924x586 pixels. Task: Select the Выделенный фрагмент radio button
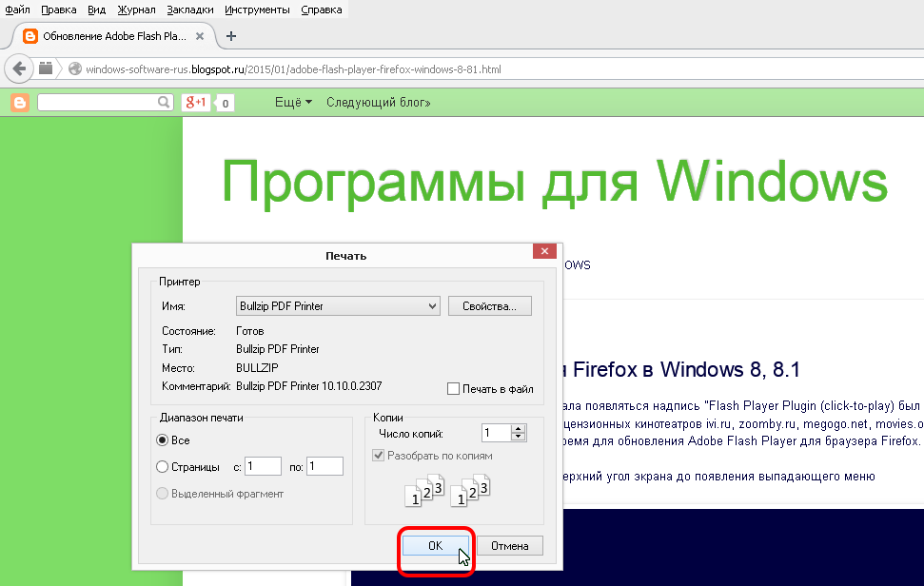pyautogui.click(x=162, y=494)
